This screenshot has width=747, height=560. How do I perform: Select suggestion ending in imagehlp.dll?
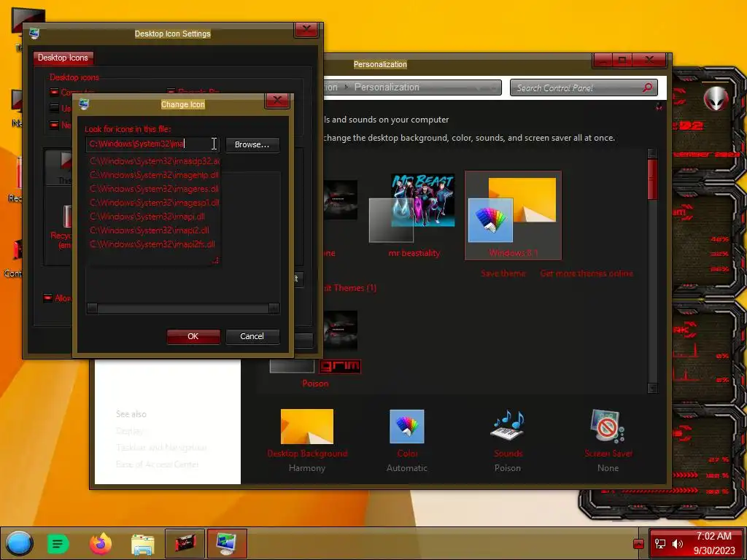point(155,175)
